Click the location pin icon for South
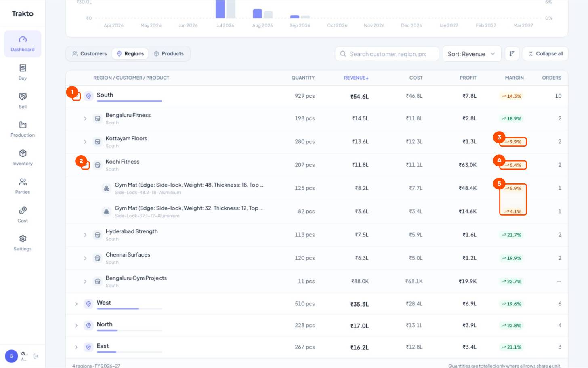The width and height of the screenshot is (588, 368). [x=88, y=96]
